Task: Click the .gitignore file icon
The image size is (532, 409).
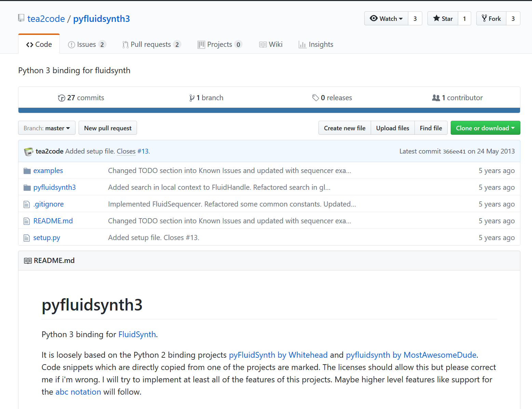Action: (27, 204)
